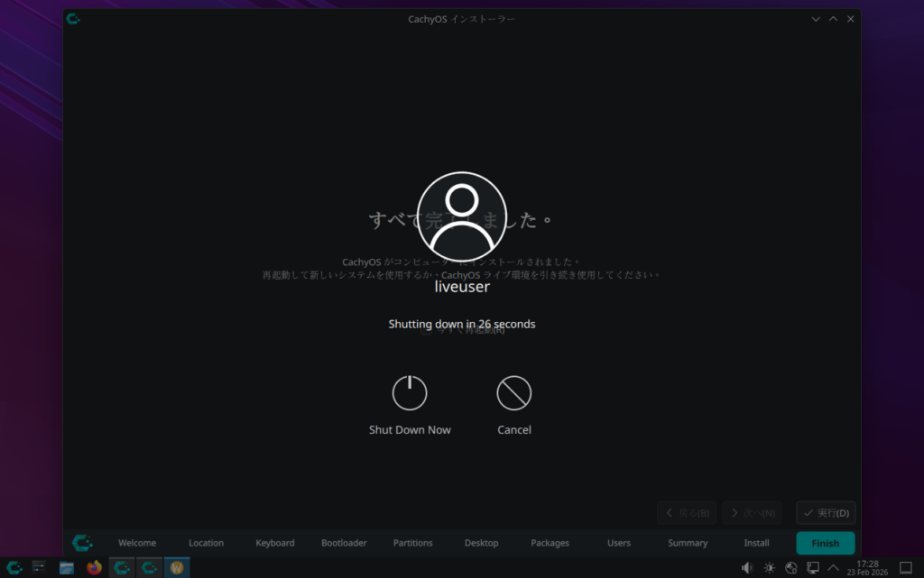Go to the Bootloader step
The height and width of the screenshot is (578, 924).
[x=344, y=543]
